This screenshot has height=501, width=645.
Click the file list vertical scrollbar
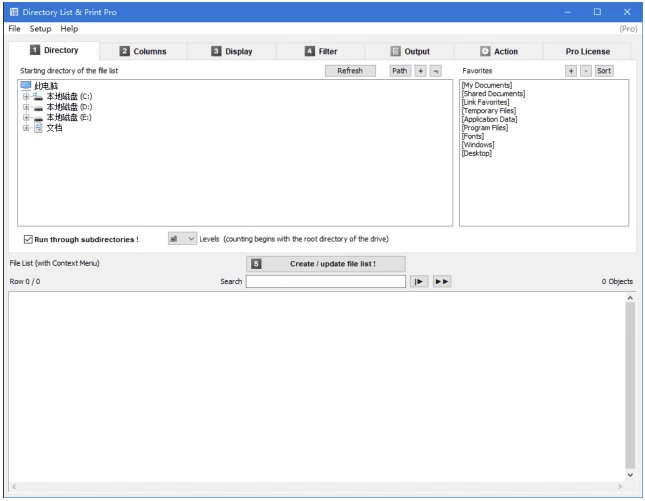tap(630, 385)
